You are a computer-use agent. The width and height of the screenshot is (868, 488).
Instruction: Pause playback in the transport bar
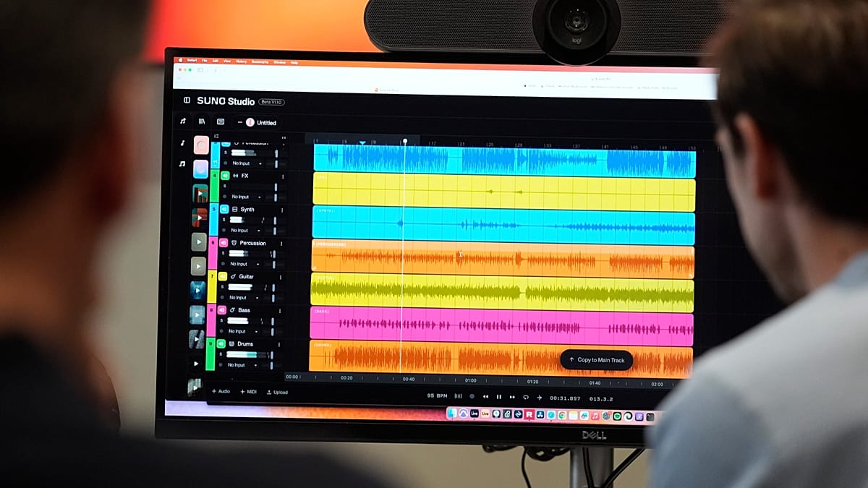click(498, 396)
